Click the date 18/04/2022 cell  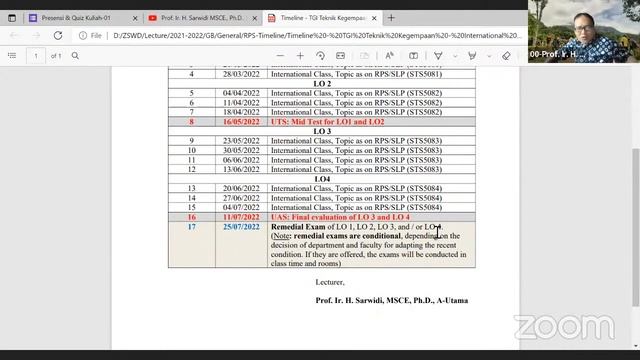[x=241, y=112]
